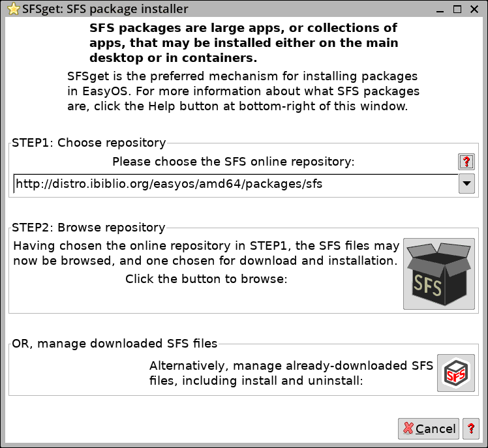Maximize the SFSget window
This screenshot has width=488, height=448.
pyautogui.click(x=457, y=9)
